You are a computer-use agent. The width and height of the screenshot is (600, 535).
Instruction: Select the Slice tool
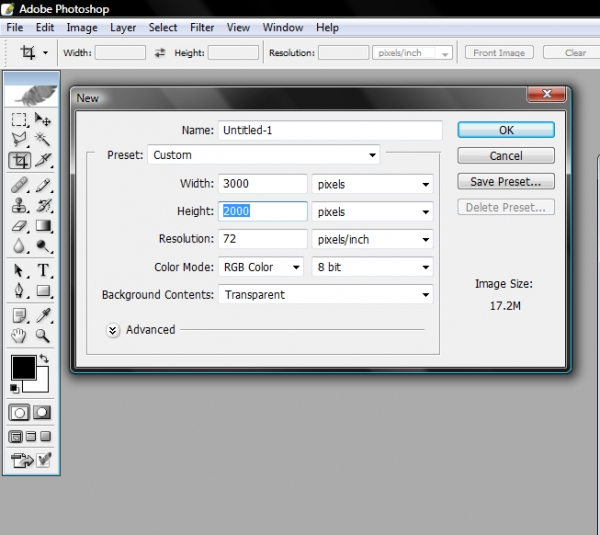(x=42, y=160)
